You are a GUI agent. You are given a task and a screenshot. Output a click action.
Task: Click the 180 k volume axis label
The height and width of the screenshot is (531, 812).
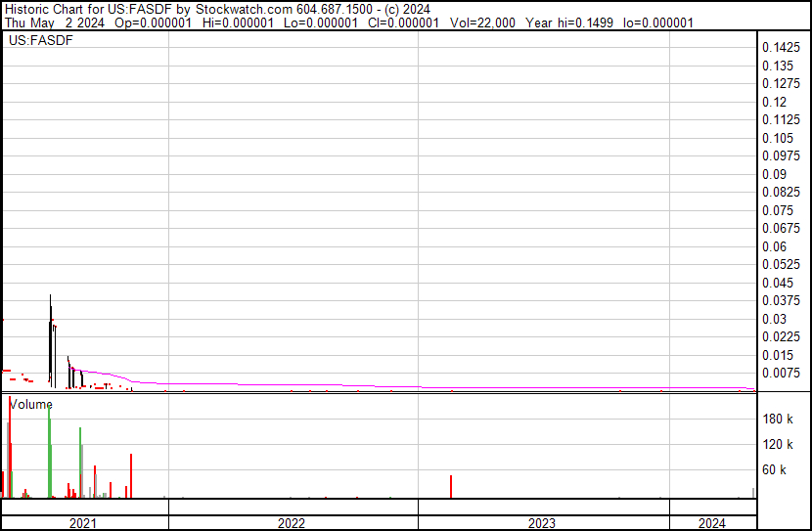click(778, 419)
